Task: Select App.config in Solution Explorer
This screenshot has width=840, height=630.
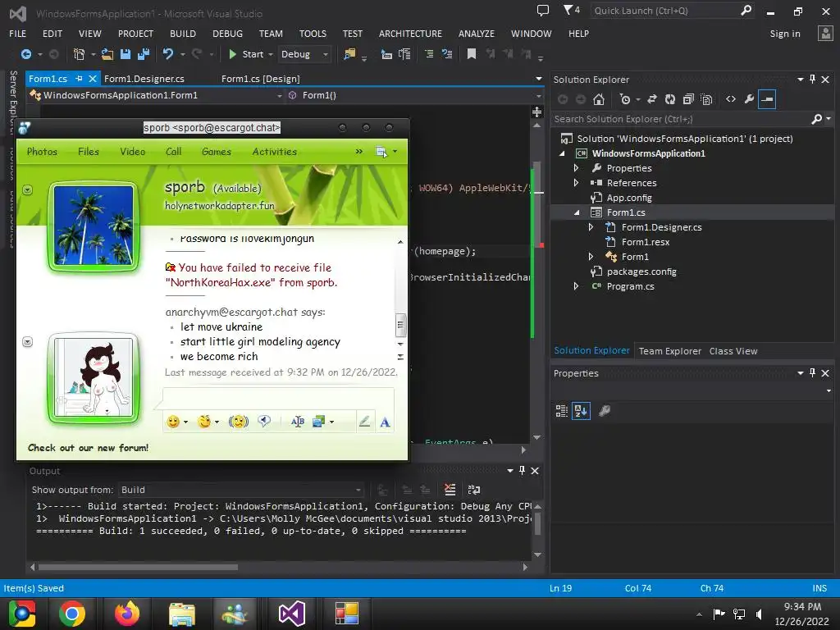Action: click(629, 198)
